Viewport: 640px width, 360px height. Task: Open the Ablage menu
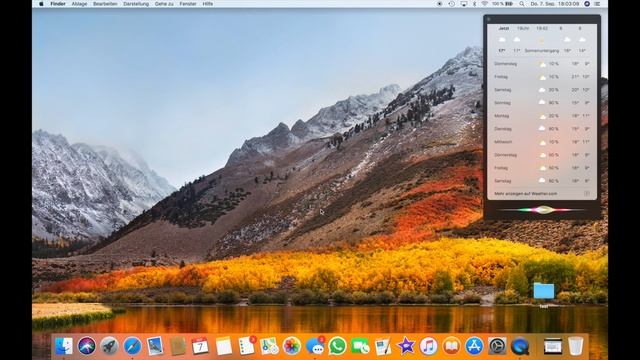click(79, 4)
